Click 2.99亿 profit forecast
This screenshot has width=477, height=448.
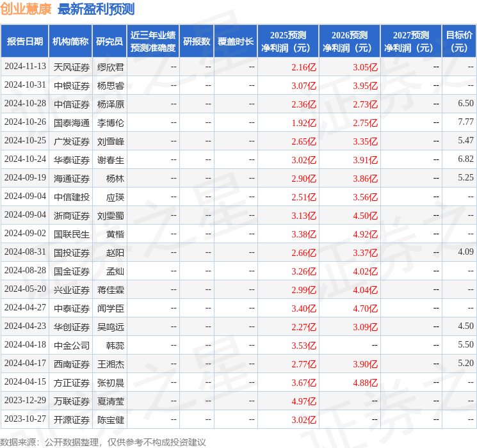click(303, 290)
